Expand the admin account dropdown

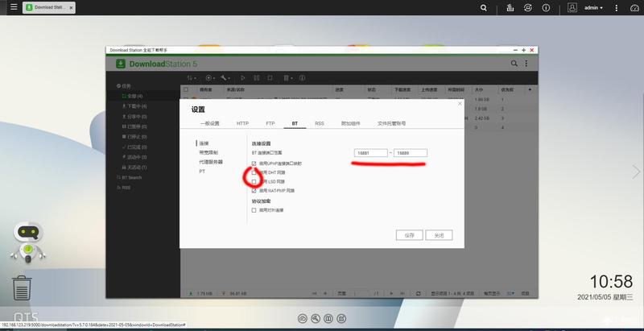[x=593, y=8]
